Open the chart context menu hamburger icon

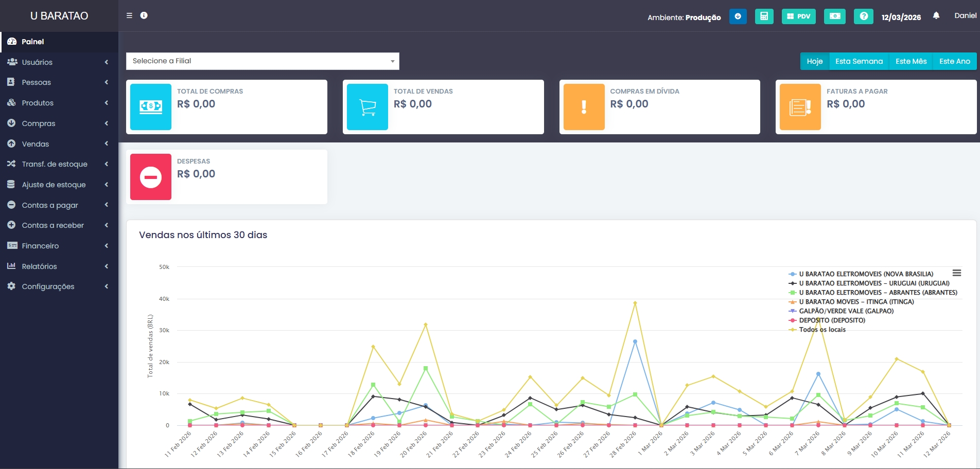pos(957,273)
